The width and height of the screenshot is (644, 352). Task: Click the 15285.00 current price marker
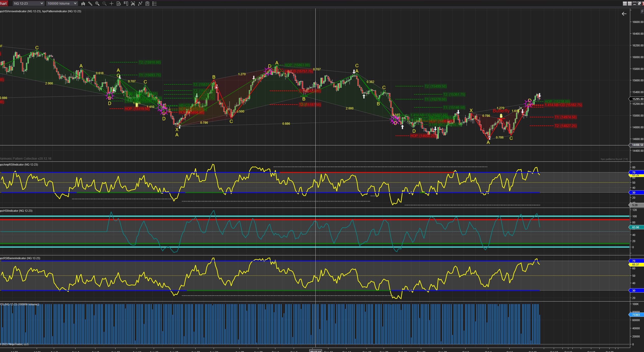click(x=637, y=99)
